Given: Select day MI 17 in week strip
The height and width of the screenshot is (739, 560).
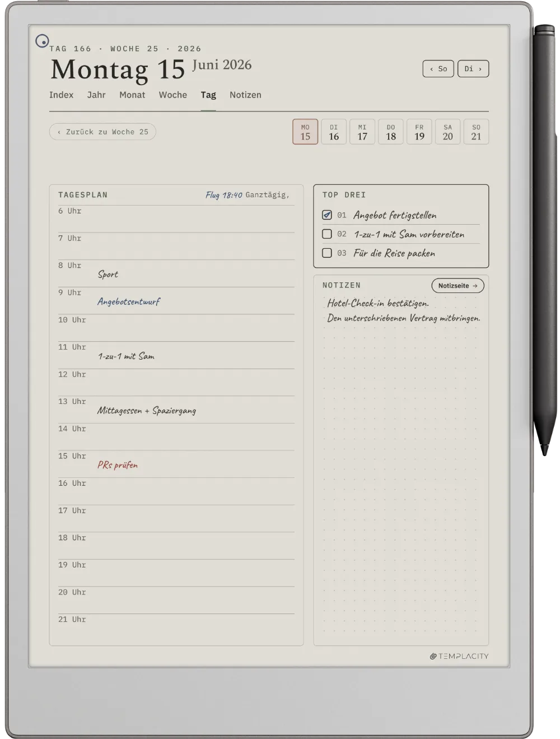Looking at the screenshot, I should 362,132.
